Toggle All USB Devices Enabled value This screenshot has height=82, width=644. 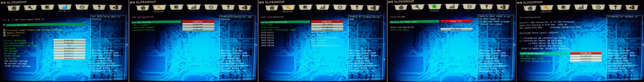(198, 22)
